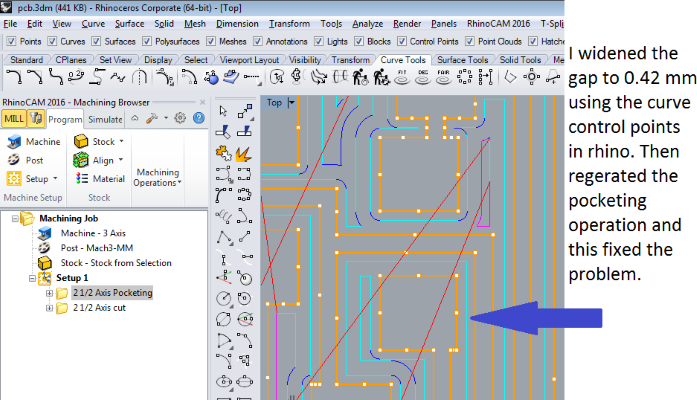Switch to the CPlanes toolbar tab
697x400 pixels.
pos(71,60)
